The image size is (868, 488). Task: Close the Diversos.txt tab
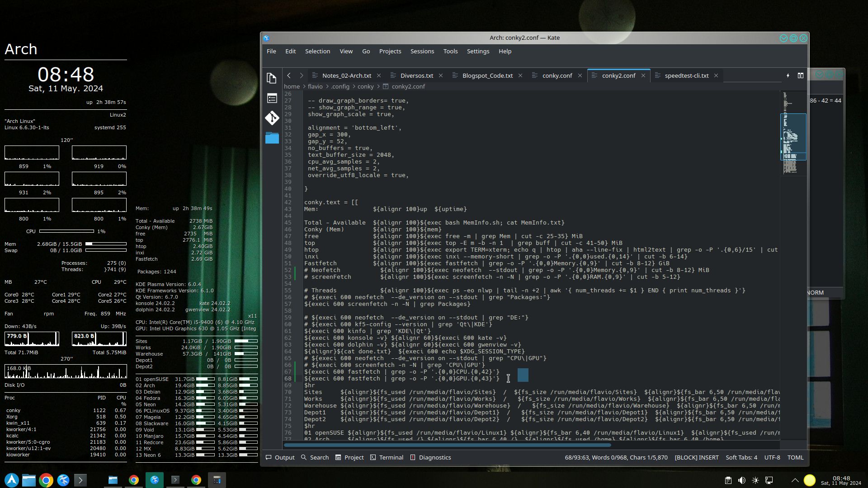[x=441, y=75]
